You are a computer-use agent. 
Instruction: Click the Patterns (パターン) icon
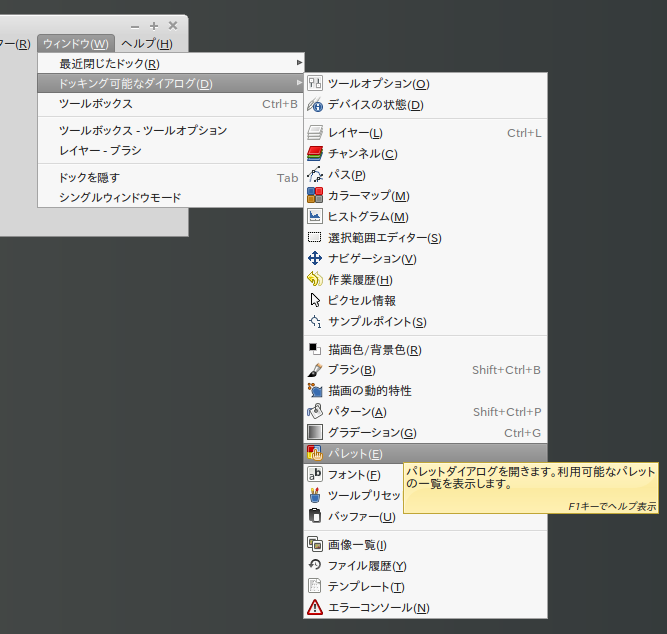click(315, 411)
